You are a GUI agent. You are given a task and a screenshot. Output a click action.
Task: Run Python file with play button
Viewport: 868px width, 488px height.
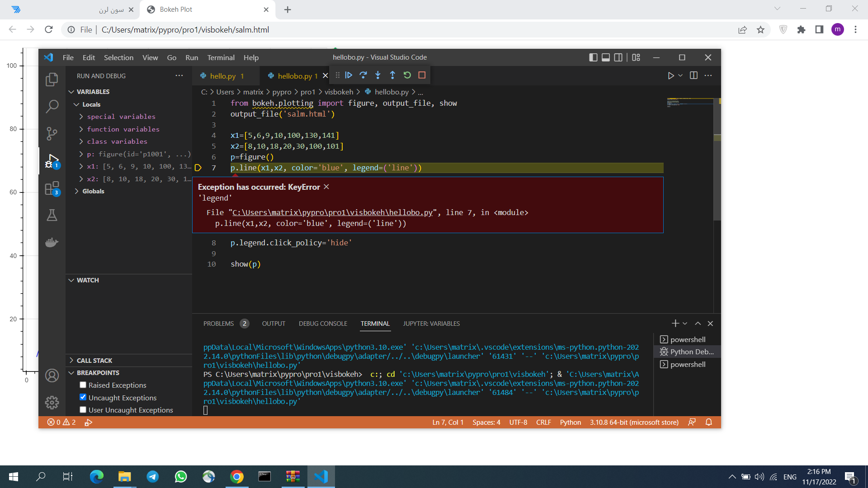pos(671,75)
